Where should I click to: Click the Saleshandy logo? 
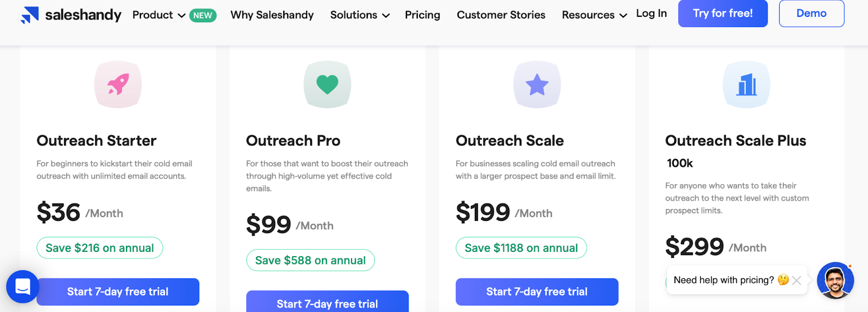(69, 15)
